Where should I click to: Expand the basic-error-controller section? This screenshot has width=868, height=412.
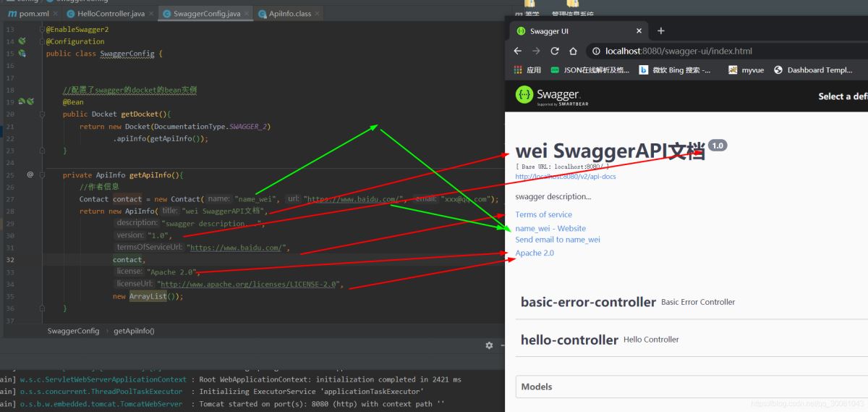point(588,302)
